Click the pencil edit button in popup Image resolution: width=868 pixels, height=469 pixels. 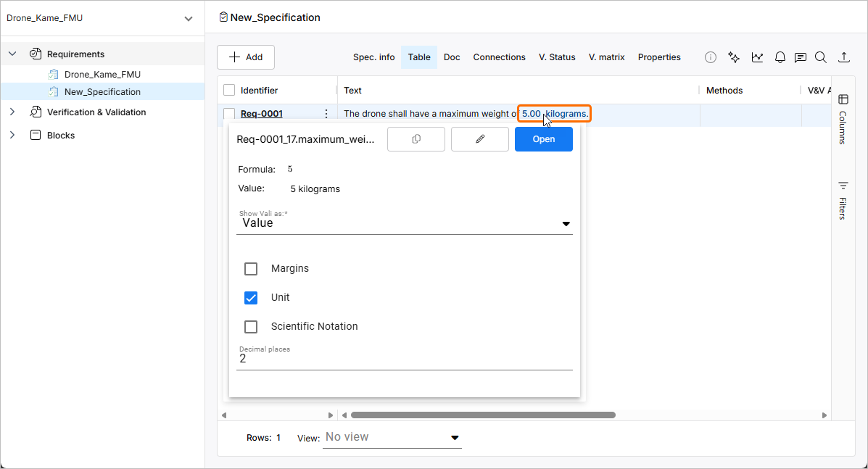[x=480, y=139]
